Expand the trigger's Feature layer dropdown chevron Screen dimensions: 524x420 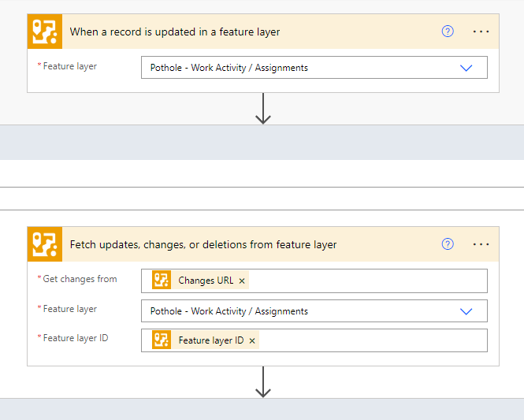coord(466,68)
